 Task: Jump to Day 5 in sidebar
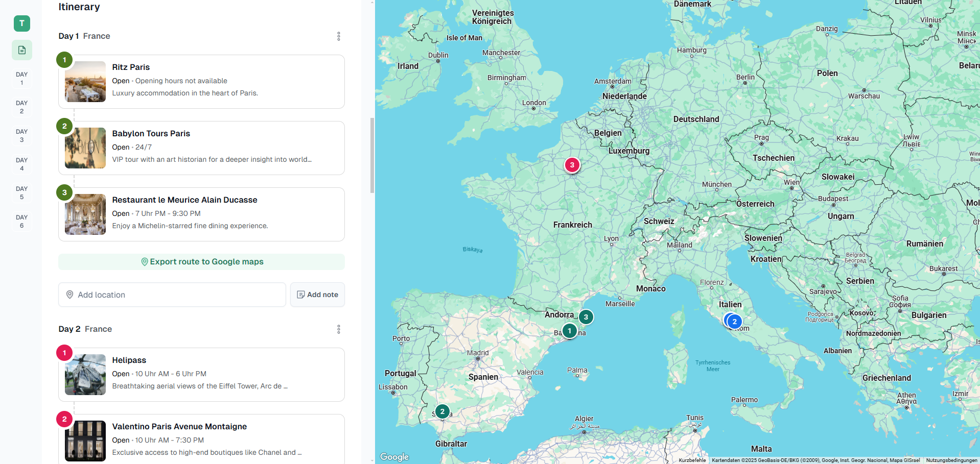(21, 193)
